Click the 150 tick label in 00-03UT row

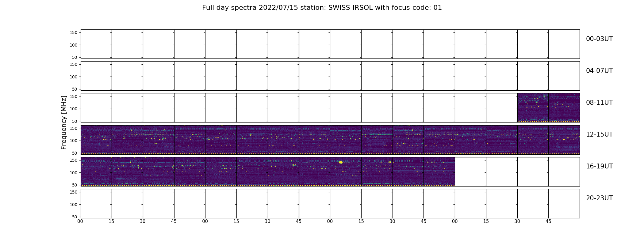(x=73, y=33)
